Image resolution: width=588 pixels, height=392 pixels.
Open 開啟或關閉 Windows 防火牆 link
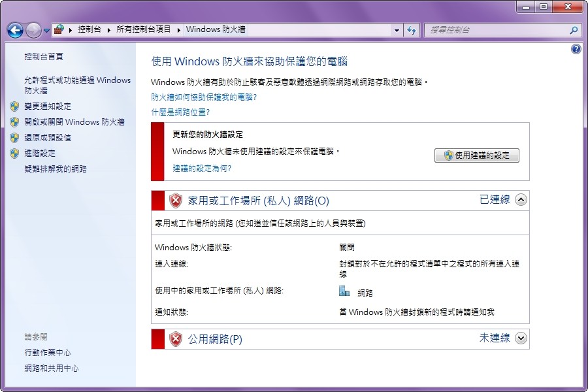pos(74,122)
